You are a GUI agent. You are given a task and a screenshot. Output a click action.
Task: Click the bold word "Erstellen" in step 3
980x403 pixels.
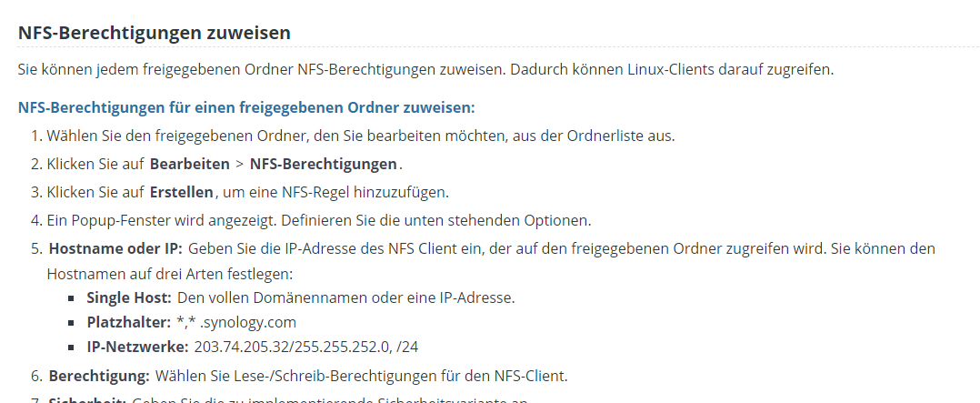coord(181,192)
